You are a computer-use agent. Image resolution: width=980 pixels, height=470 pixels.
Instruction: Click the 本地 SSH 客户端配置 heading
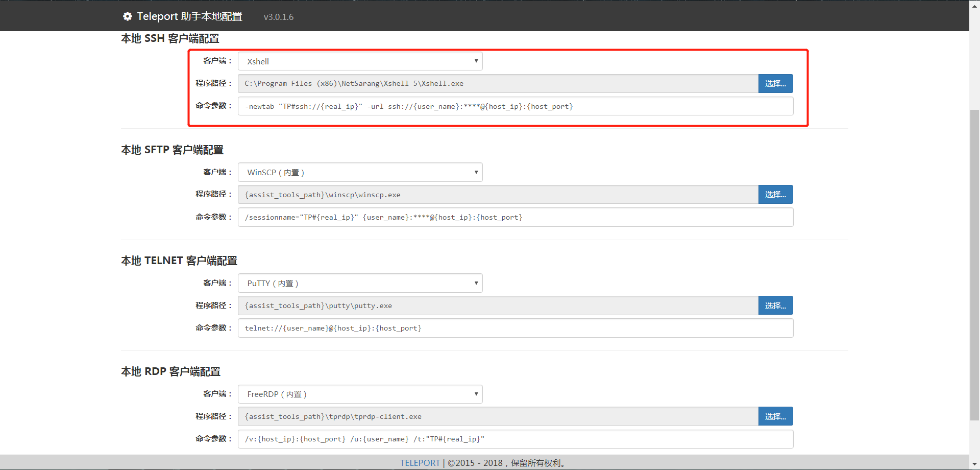(x=170, y=38)
